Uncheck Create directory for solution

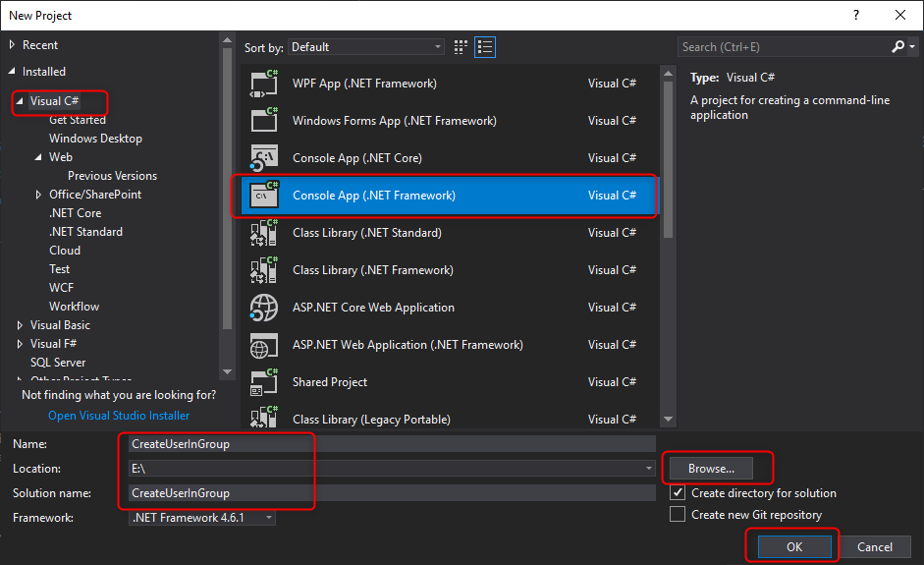[678, 492]
